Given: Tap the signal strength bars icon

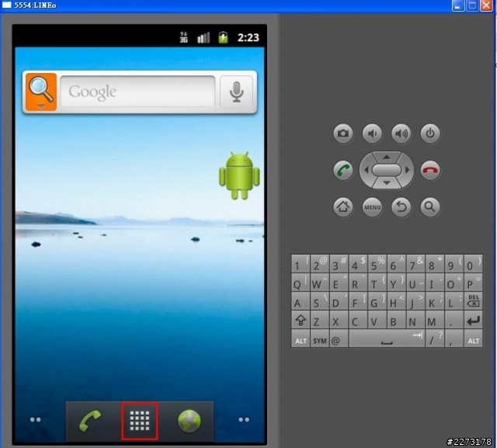Looking at the screenshot, I should 203,37.
